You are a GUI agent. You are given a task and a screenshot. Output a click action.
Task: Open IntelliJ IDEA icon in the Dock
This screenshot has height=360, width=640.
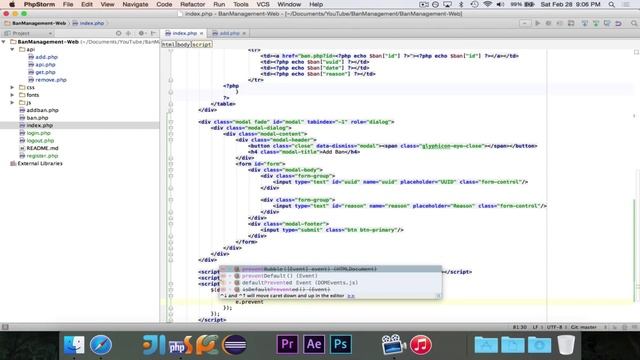point(154,345)
